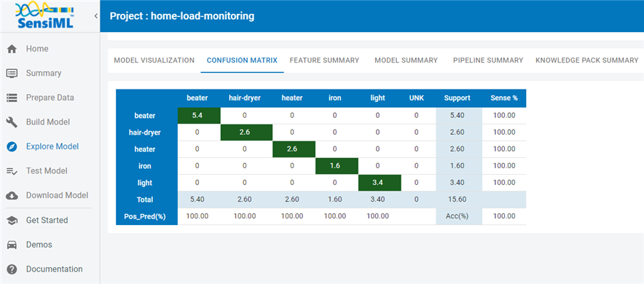Screen dimensions: 644x284
Task: Click the 'Sense %' column header
Action: (x=504, y=98)
